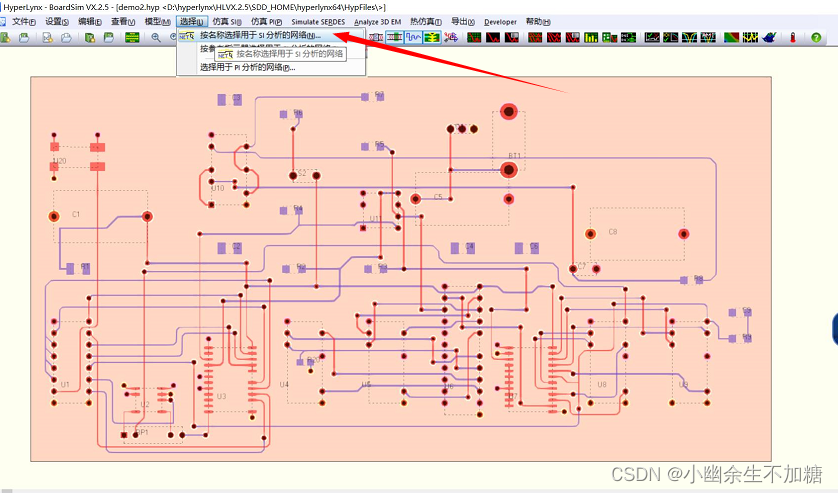Click the green boxes with red square icon
Screen dimensions: 838x493
610,37
